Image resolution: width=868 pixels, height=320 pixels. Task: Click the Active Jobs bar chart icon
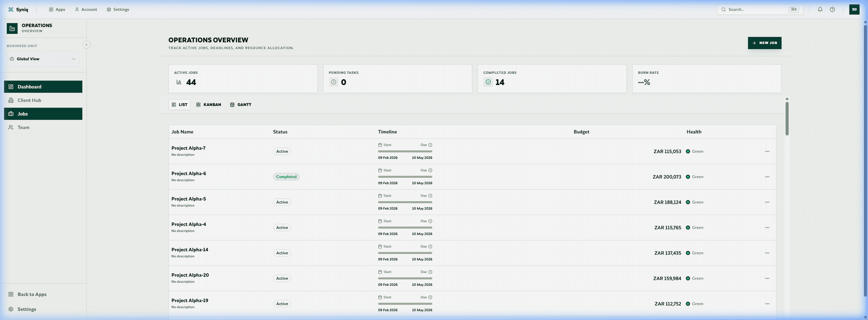pos(179,82)
